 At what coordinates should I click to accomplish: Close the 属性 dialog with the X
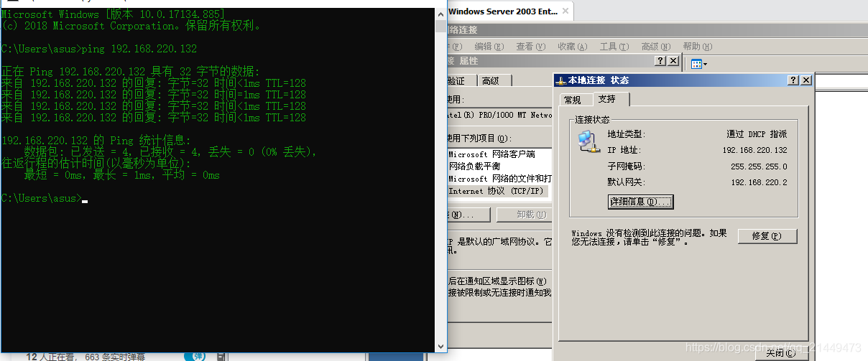(x=673, y=61)
